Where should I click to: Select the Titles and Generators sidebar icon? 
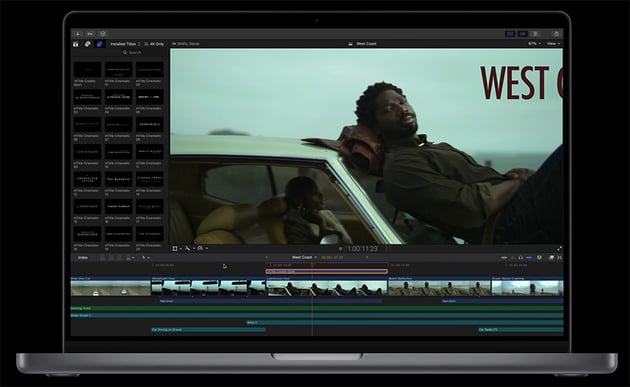pyautogui.click(x=100, y=44)
